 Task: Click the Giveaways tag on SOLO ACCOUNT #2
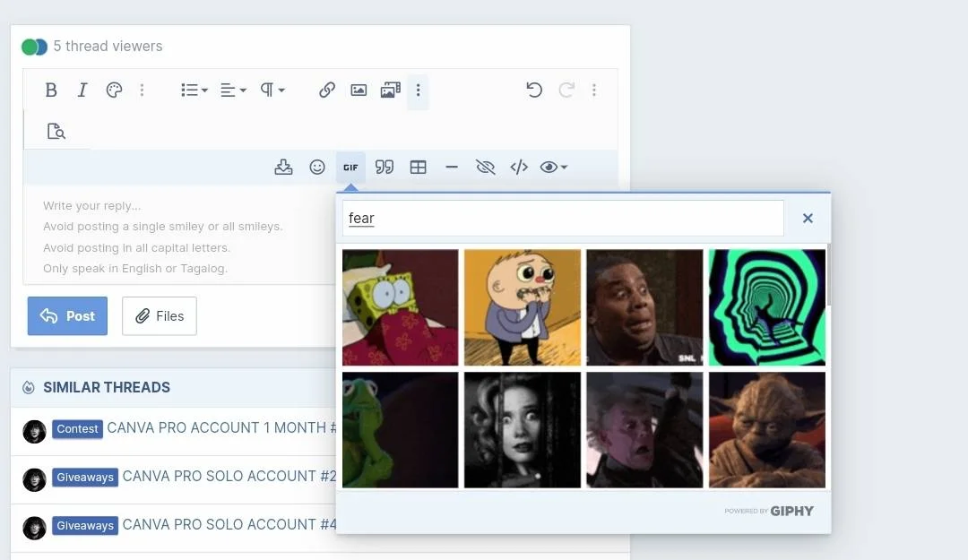coord(85,477)
